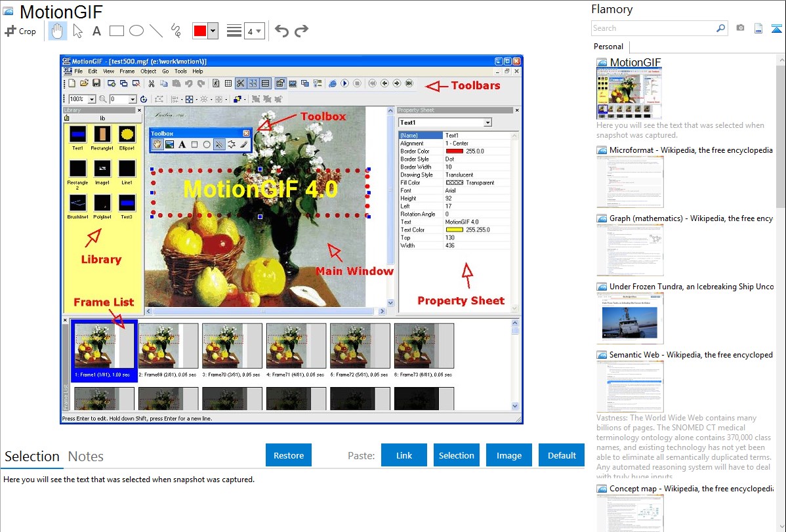Click the document page icon near search

[758, 28]
